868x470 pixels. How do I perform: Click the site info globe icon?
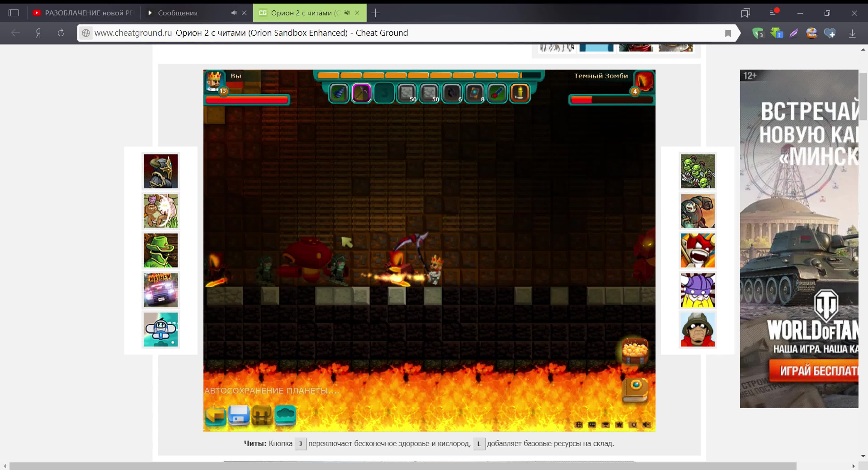point(86,33)
